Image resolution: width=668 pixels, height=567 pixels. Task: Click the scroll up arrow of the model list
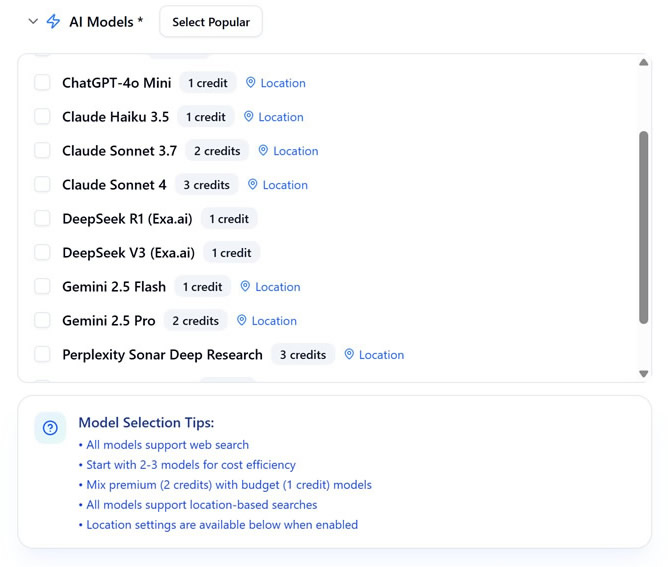643,62
